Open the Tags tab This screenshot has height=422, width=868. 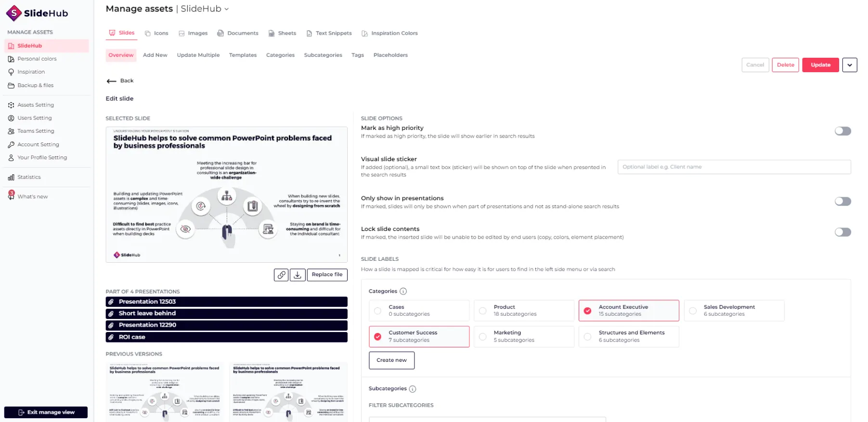(358, 55)
